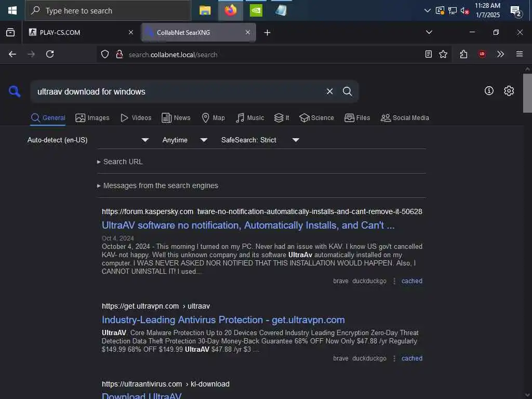Select the General category tab
532x399 pixels.
48,118
